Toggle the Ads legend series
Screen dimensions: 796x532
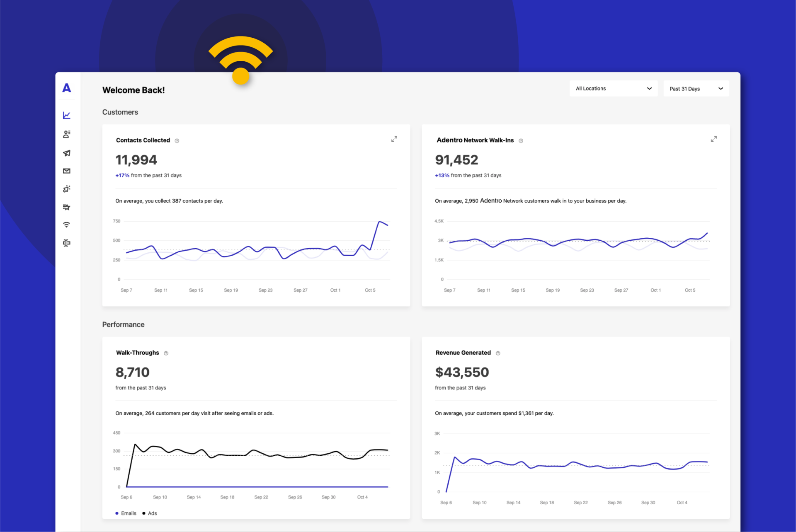(150, 513)
